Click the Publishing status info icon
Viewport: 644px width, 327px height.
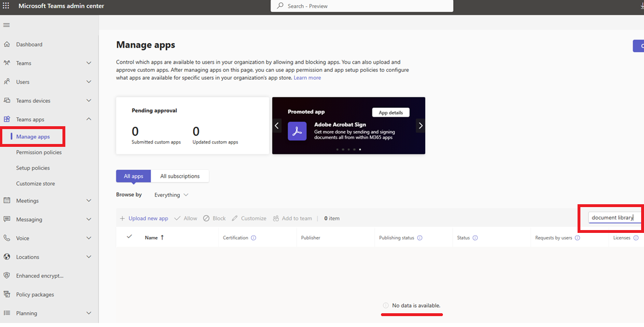(420, 238)
